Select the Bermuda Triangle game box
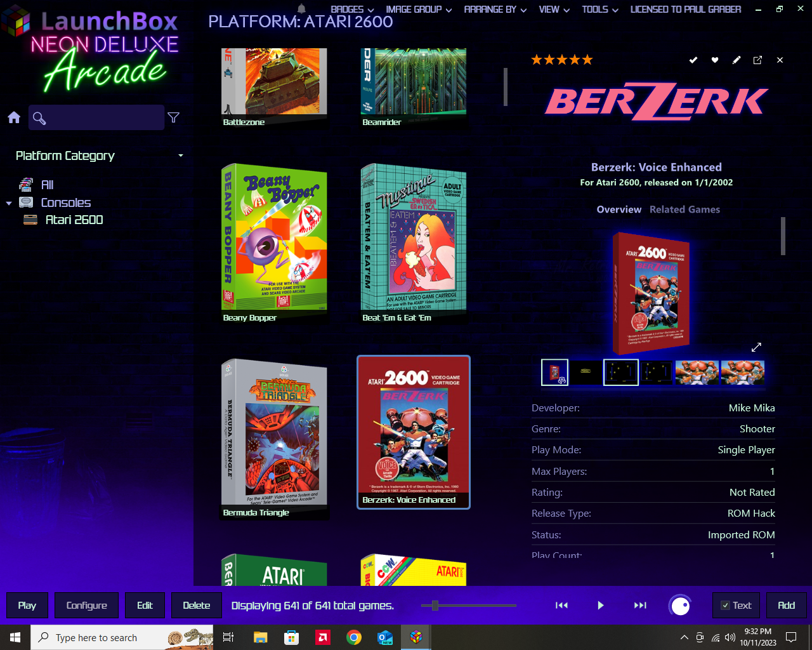The image size is (812, 650). (x=274, y=439)
